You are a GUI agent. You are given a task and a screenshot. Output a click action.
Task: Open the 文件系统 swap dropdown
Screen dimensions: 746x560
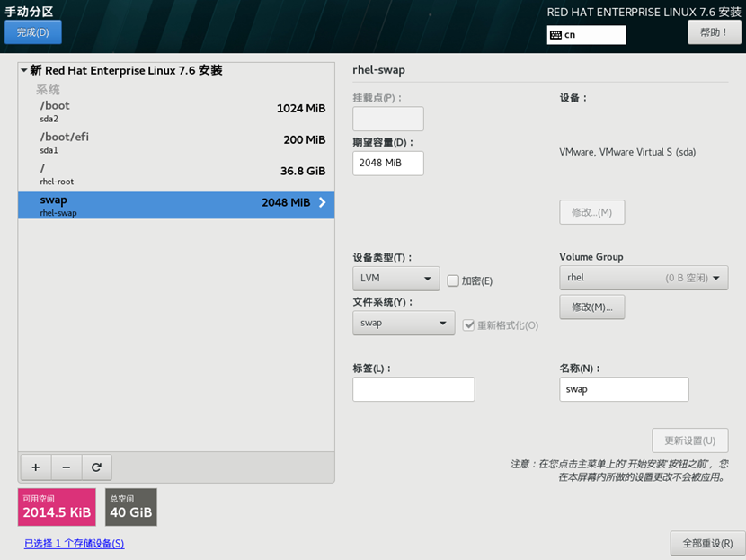click(x=404, y=323)
